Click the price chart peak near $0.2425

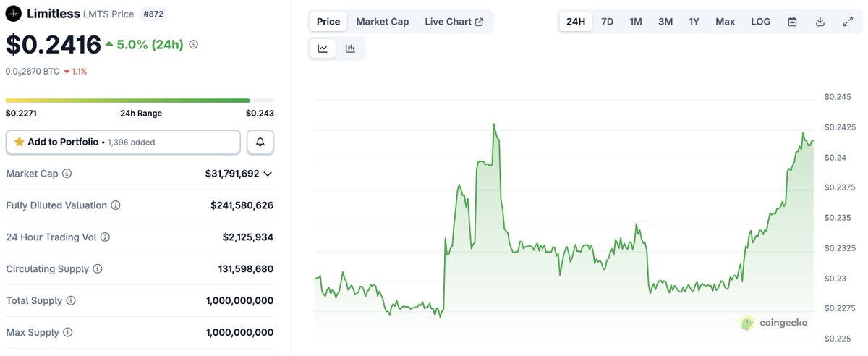[494, 125]
